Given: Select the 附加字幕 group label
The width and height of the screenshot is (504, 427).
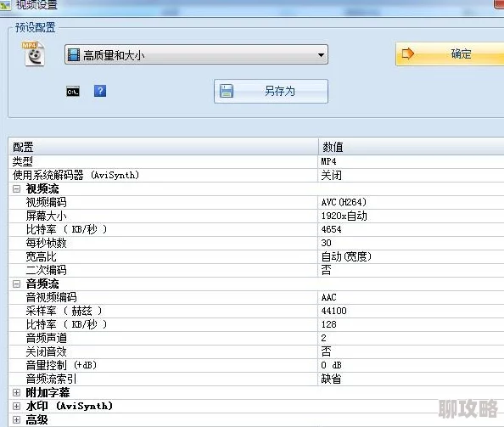Looking at the screenshot, I should coord(48,392).
